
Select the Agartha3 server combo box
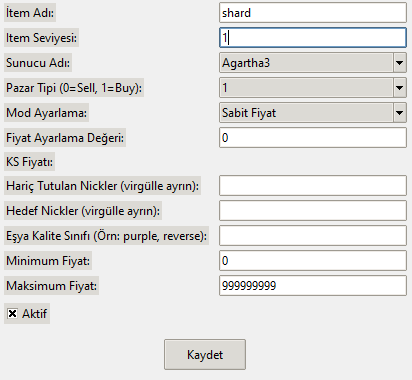pos(313,63)
